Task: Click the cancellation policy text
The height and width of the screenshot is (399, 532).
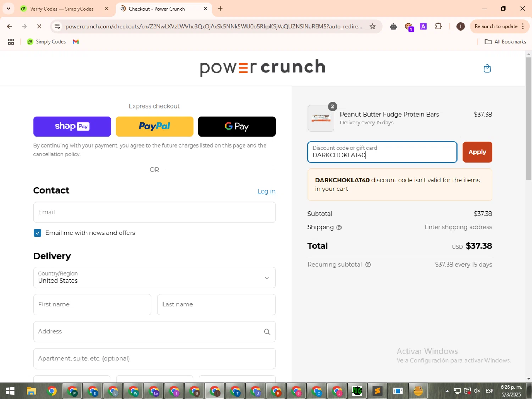Action: (57, 154)
